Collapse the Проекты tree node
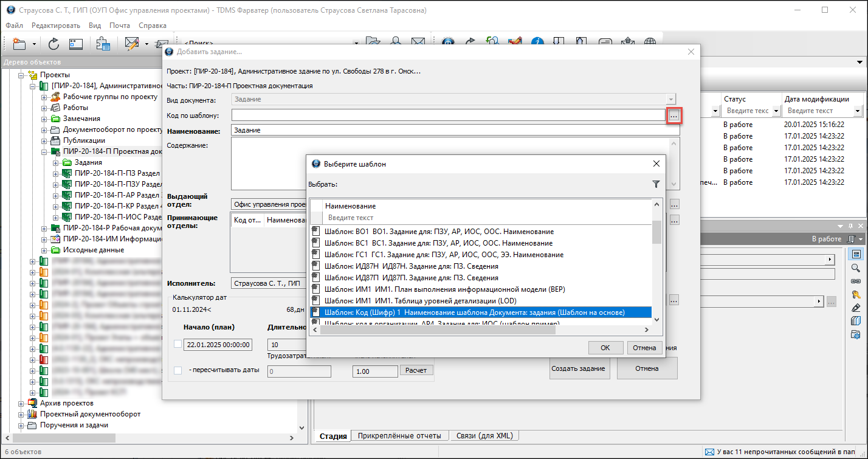 (21, 75)
